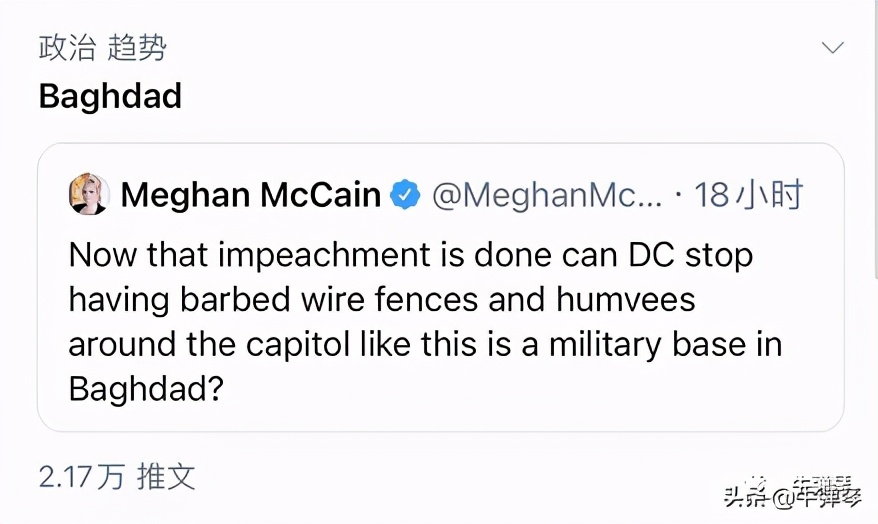Click Baghdad? at end of tweet

tap(145, 388)
